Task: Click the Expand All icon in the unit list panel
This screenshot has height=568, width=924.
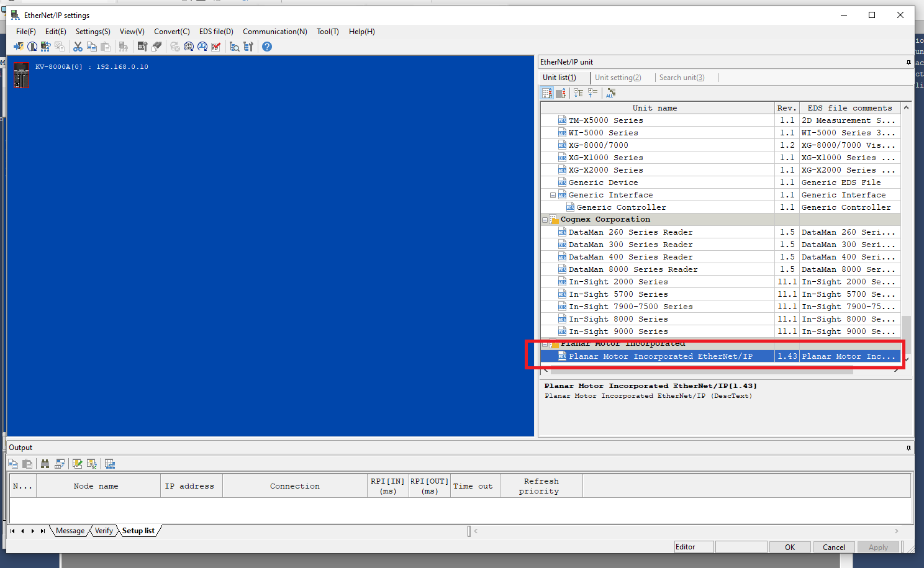Action: click(x=610, y=92)
